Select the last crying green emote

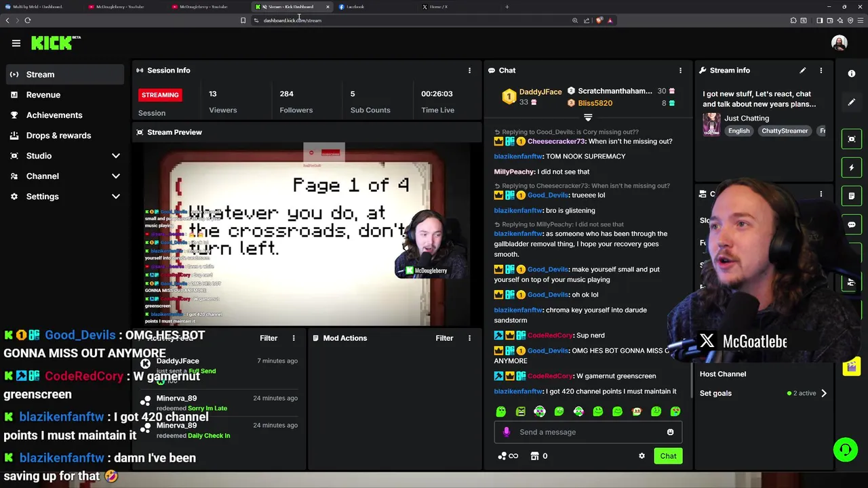[675, 411]
